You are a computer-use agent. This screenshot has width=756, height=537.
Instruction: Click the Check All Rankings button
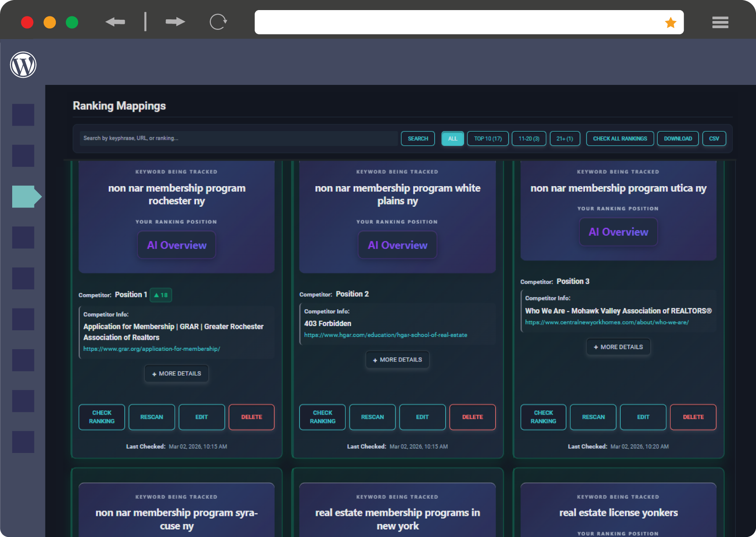pyautogui.click(x=619, y=139)
